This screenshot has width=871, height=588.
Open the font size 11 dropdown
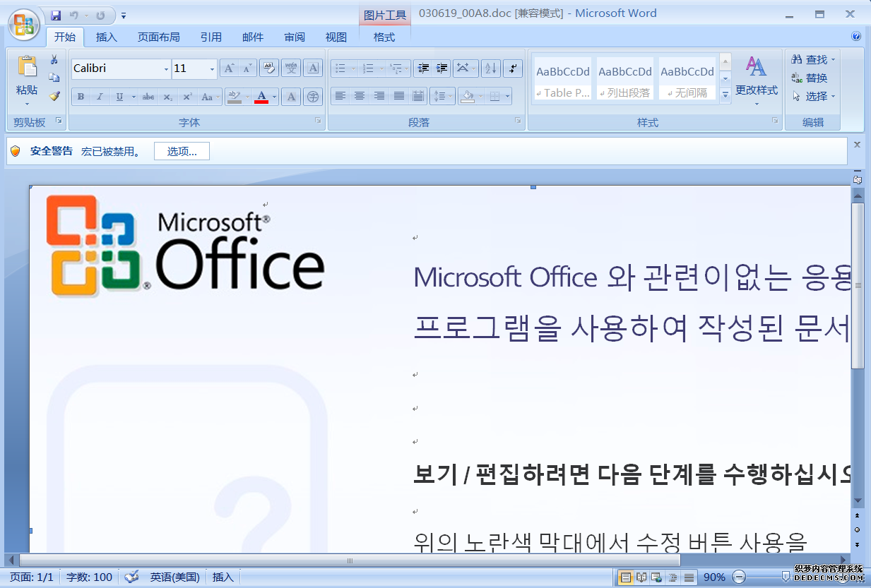pyautogui.click(x=212, y=69)
